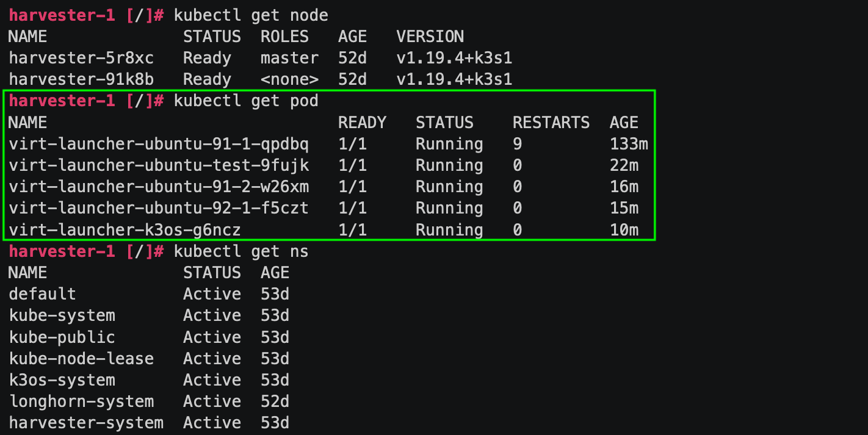The height and width of the screenshot is (435, 868).
Task: Select node name harvester-5r8xc
Action: pos(81,58)
